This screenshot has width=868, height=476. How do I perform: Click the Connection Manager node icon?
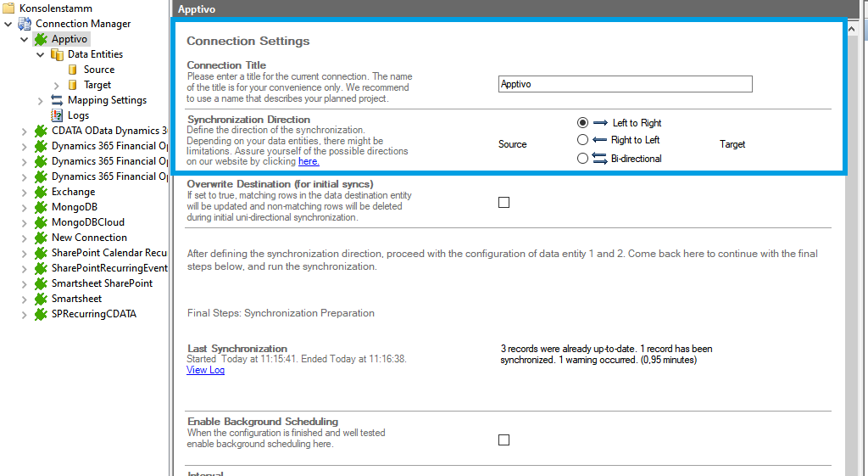pyautogui.click(x=25, y=24)
